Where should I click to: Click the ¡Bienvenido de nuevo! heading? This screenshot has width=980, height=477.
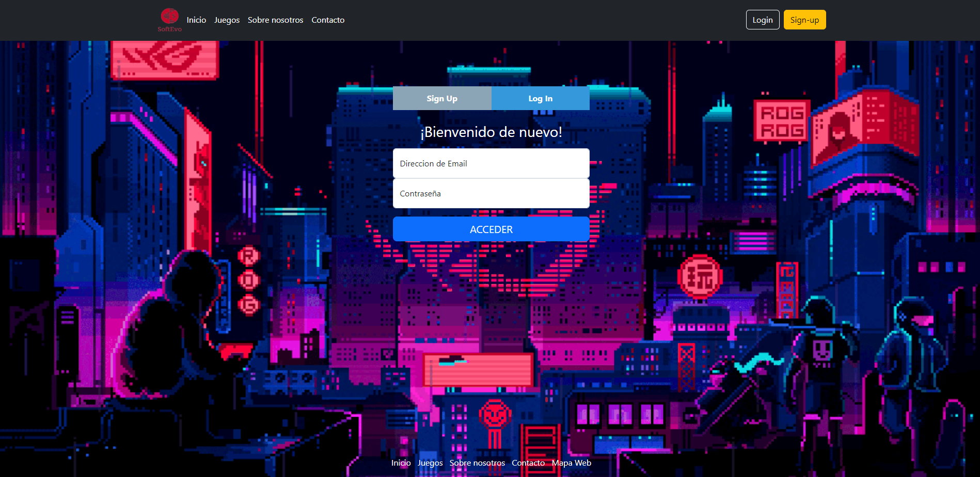[491, 132]
